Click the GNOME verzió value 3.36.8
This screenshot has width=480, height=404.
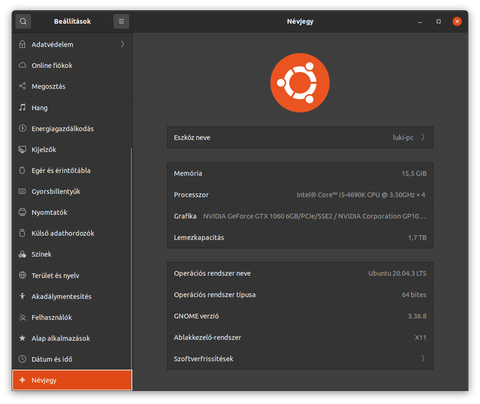coord(417,316)
